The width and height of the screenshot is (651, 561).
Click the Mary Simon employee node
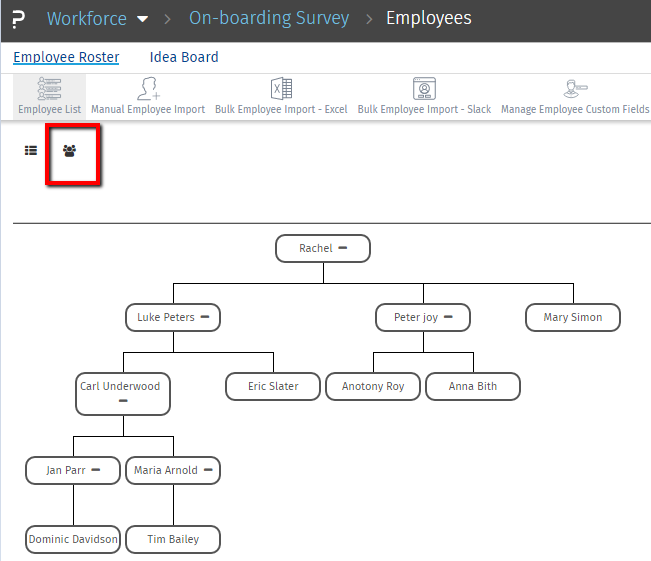coord(573,318)
